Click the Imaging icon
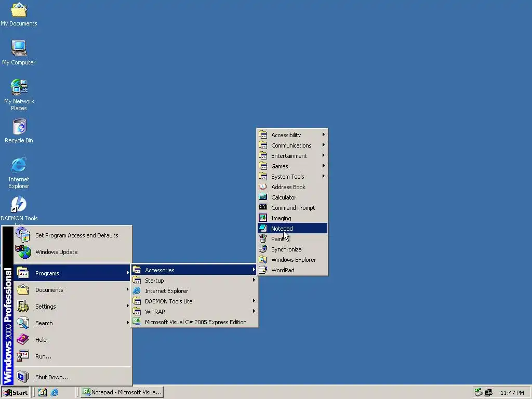 click(263, 218)
